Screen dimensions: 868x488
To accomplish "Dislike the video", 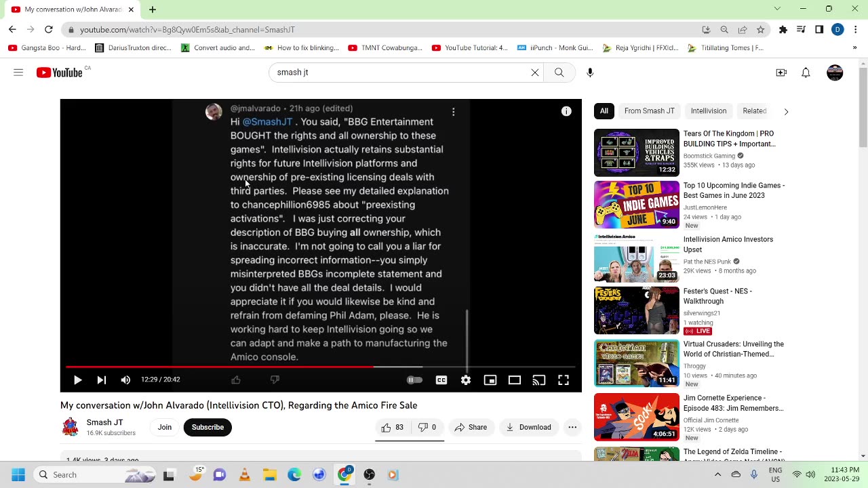I will (427, 427).
